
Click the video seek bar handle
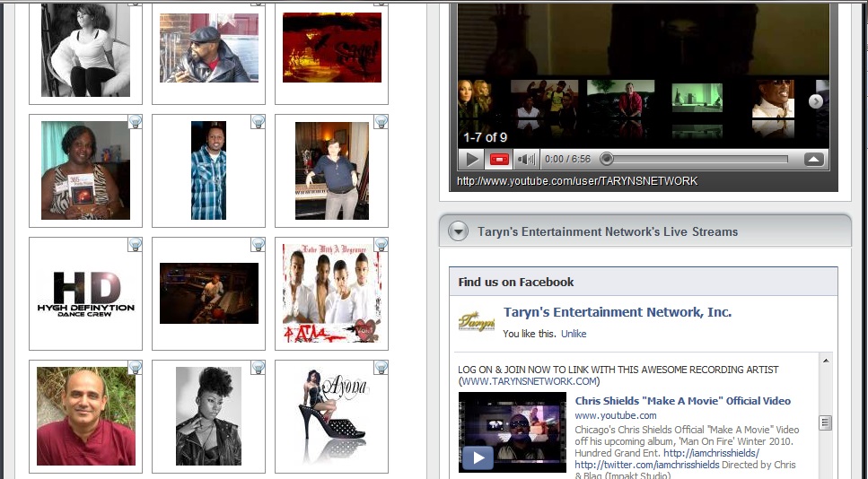click(607, 160)
